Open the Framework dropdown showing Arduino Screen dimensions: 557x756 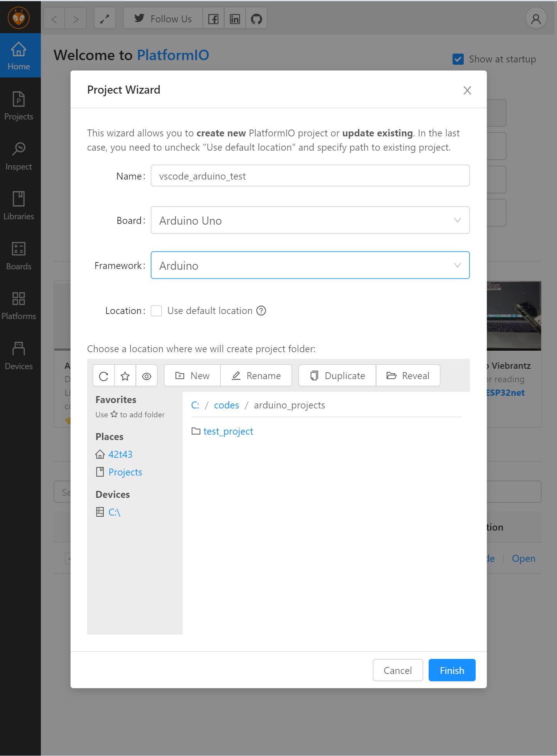click(x=310, y=265)
